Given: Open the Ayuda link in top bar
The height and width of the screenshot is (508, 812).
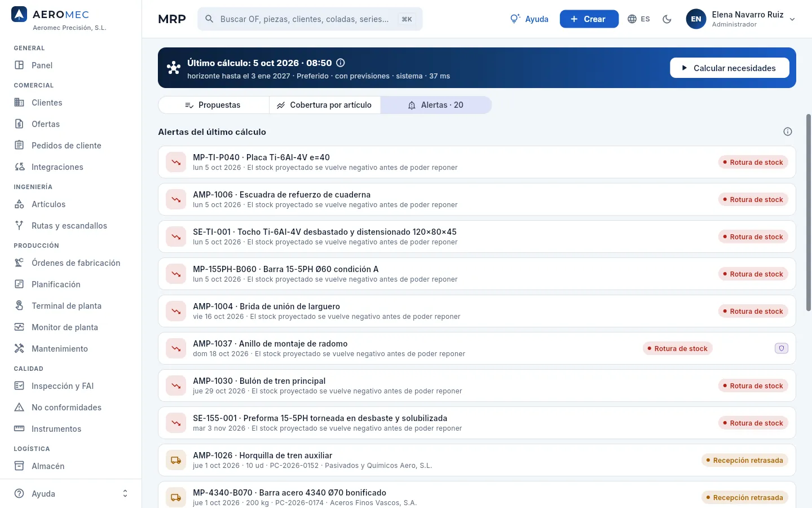Looking at the screenshot, I should [529, 19].
